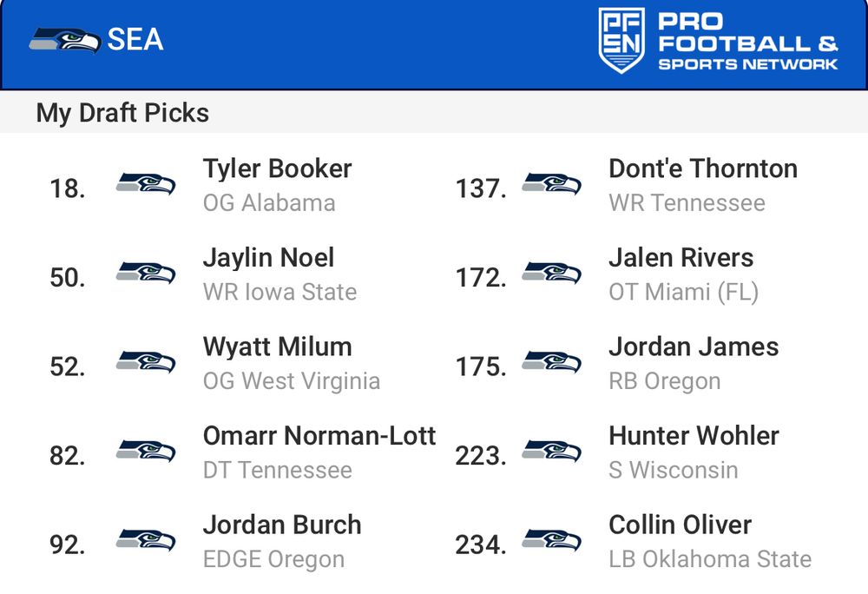This screenshot has width=868, height=594.
Task: Select the Hunter Wohler pick
Action: pos(694,436)
